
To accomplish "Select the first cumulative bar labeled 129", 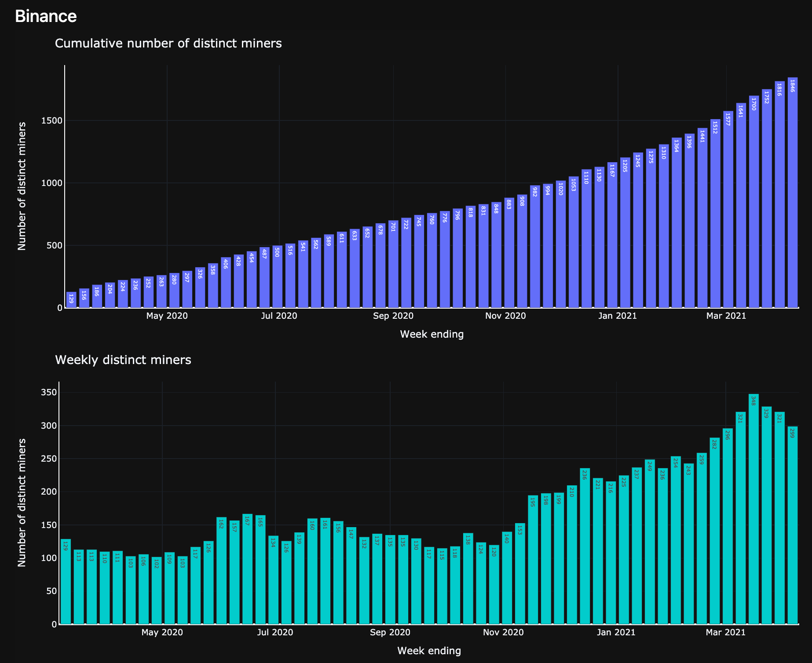I will pos(71,300).
